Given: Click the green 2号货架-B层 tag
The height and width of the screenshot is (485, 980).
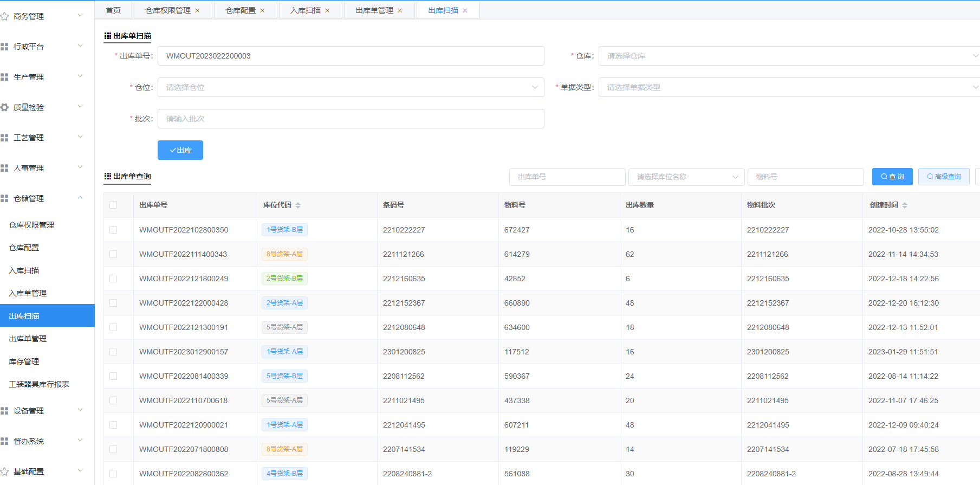Looking at the screenshot, I should coord(284,279).
